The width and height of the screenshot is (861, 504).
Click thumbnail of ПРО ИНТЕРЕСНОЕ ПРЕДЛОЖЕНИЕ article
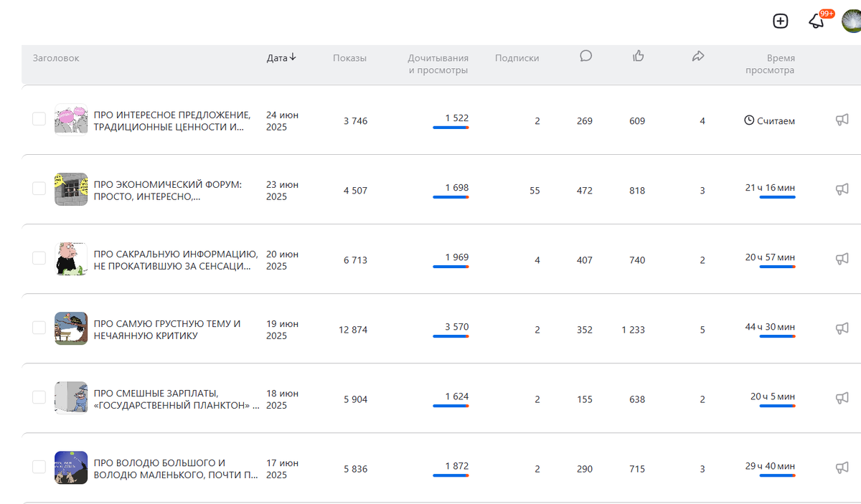pyautogui.click(x=71, y=119)
